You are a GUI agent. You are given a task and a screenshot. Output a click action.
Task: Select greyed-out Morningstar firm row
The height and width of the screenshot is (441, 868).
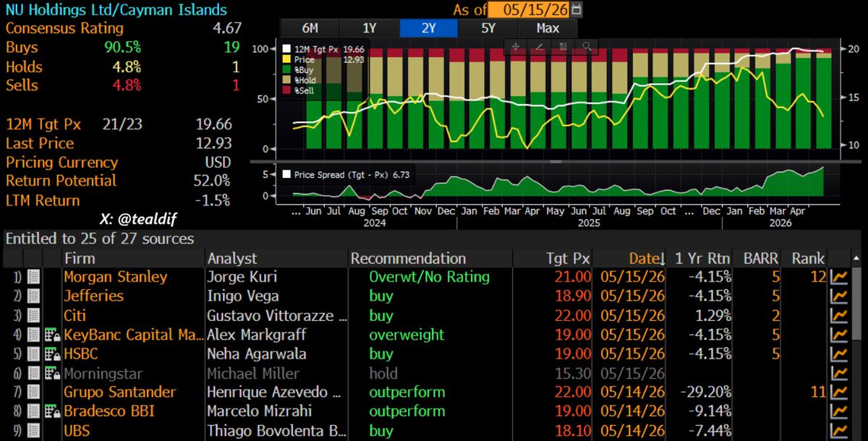pyautogui.click(x=103, y=373)
